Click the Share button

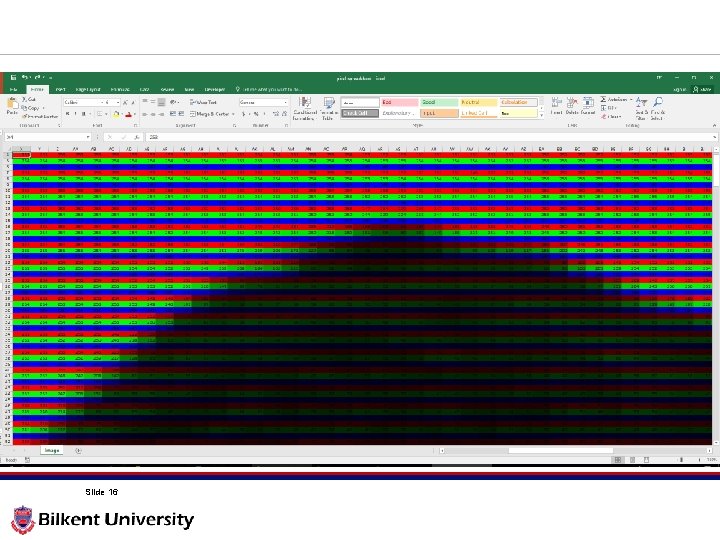[703, 90]
